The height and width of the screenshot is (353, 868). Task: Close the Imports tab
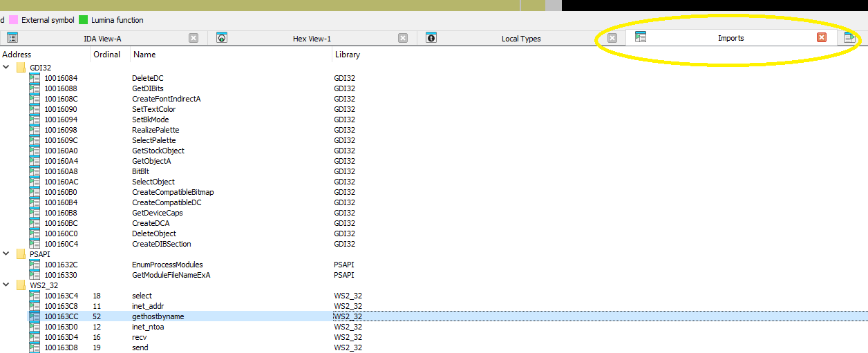pyautogui.click(x=822, y=38)
